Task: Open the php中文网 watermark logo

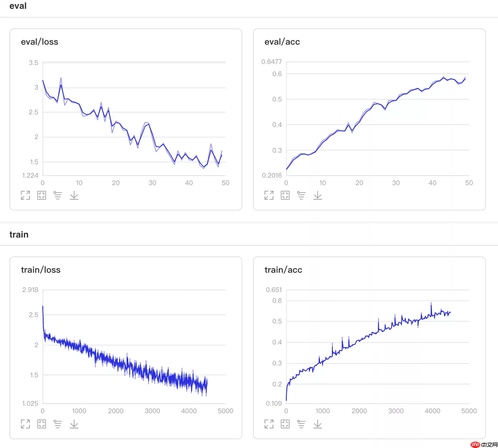Action: [484, 444]
